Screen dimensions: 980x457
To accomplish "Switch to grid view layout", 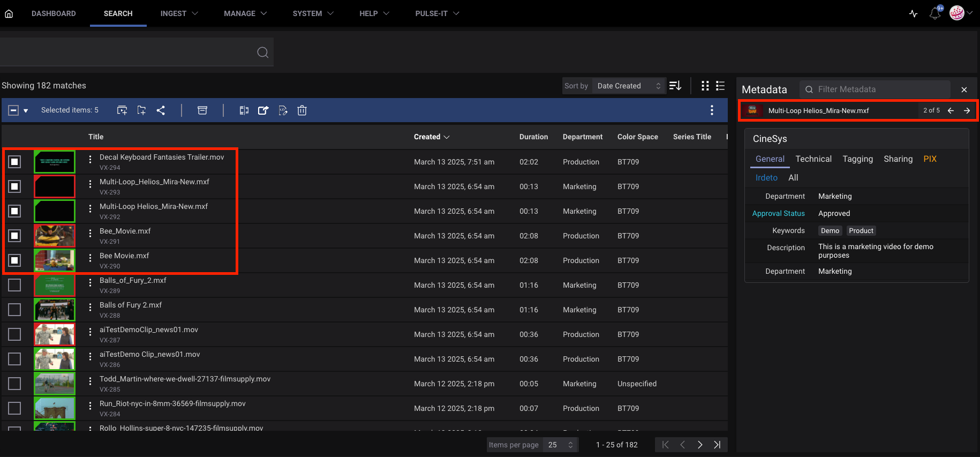I will pyautogui.click(x=705, y=86).
